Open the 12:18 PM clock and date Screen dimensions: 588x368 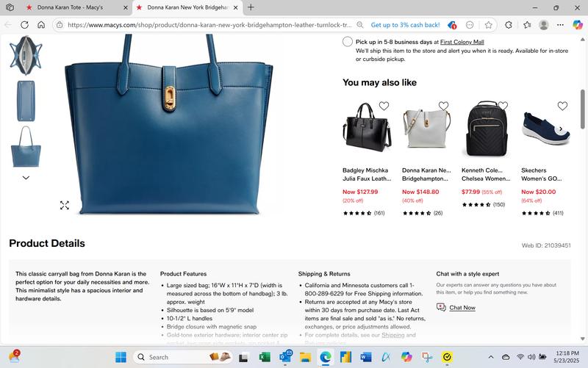(567, 357)
